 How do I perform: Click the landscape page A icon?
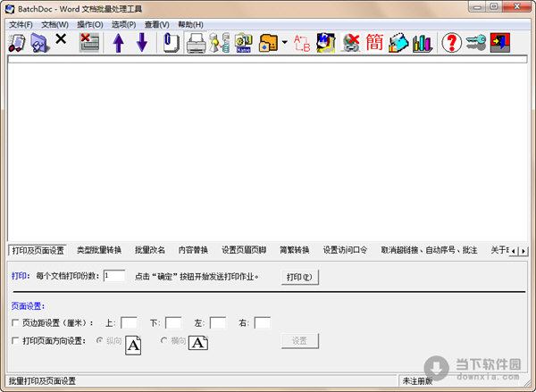coord(198,343)
